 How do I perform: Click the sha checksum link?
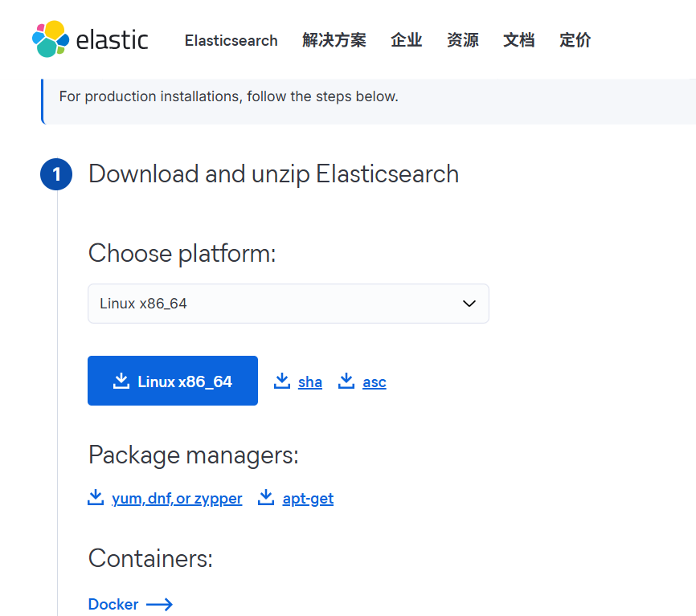click(x=310, y=381)
